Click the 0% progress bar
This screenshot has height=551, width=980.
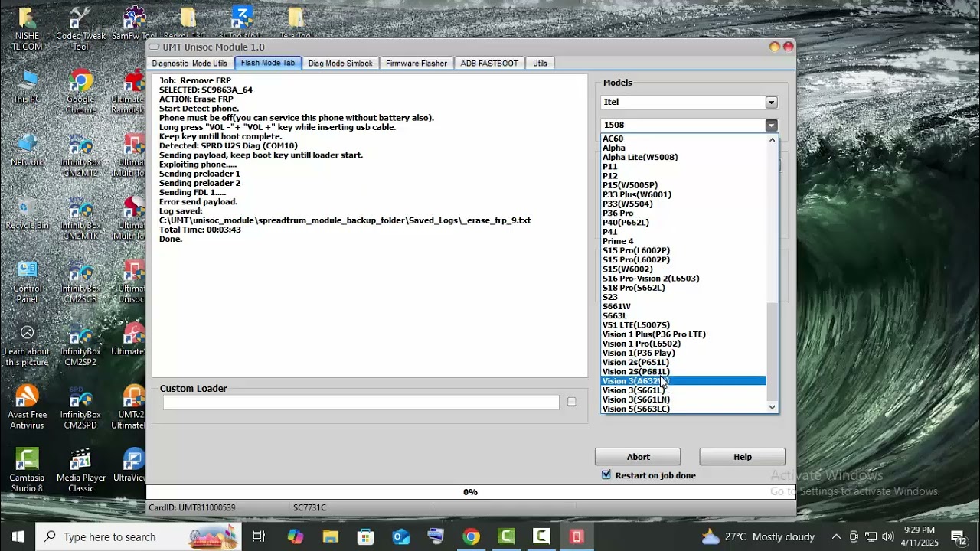coord(470,492)
